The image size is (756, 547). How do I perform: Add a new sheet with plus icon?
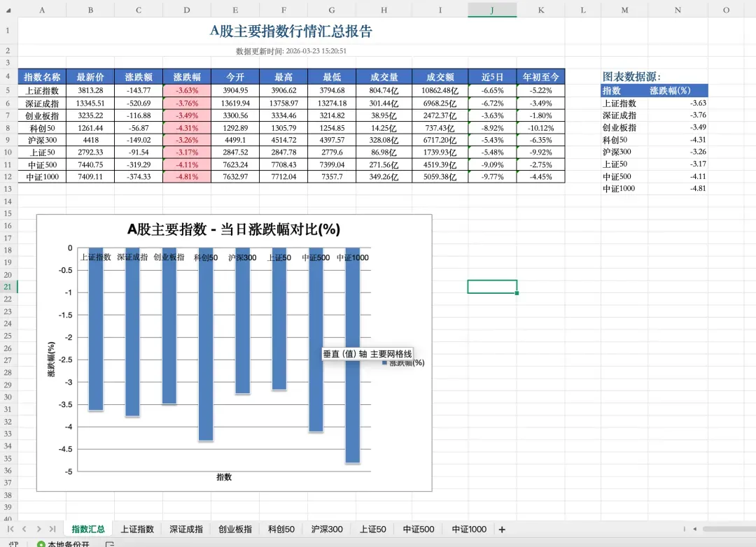click(501, 530)
